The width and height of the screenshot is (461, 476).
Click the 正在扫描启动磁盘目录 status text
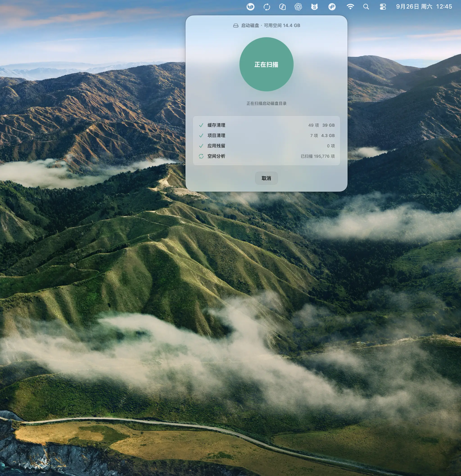pyautogui.click(x=266, y=103)
